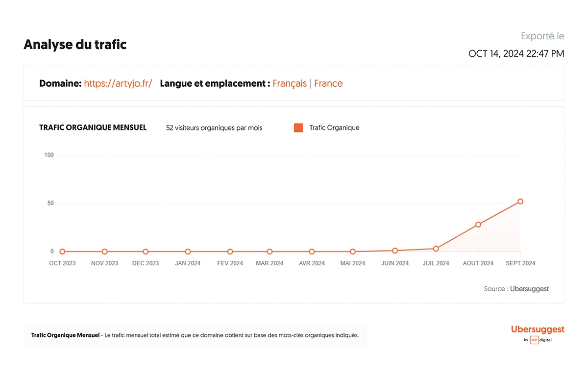Click the Source : Ubersuggest text
This screenshot has height=380, width=588.
pyautogui.click(x=516, y=289)
